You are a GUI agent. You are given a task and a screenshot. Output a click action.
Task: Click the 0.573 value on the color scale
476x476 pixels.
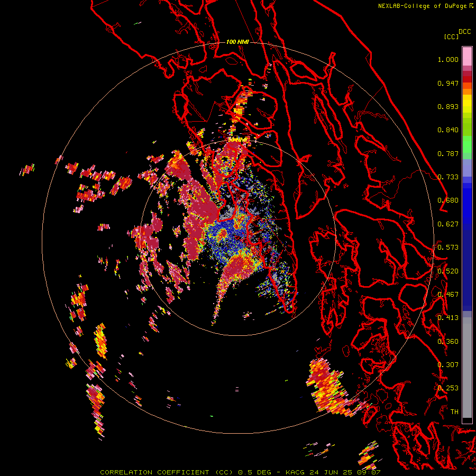tap(448, 248)
